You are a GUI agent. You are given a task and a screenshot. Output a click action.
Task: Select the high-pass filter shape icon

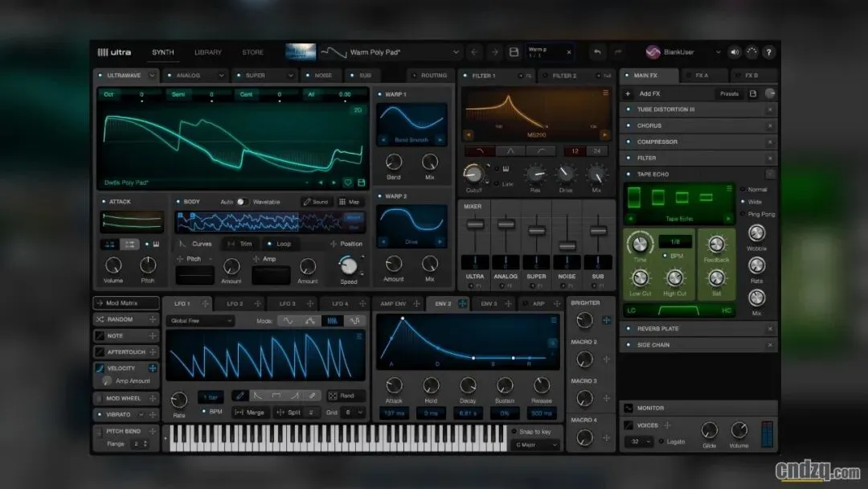coord(541,150)
